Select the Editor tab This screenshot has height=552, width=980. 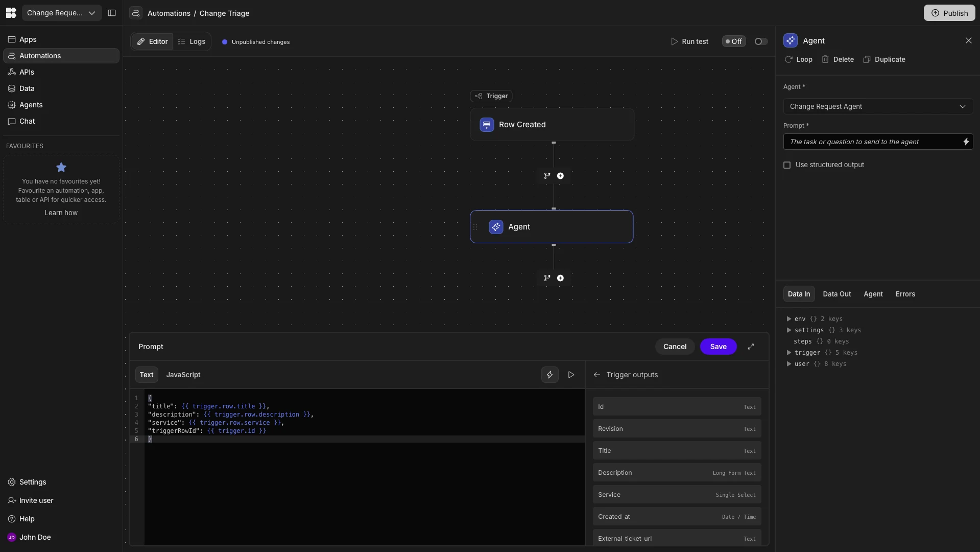point(152,41)
